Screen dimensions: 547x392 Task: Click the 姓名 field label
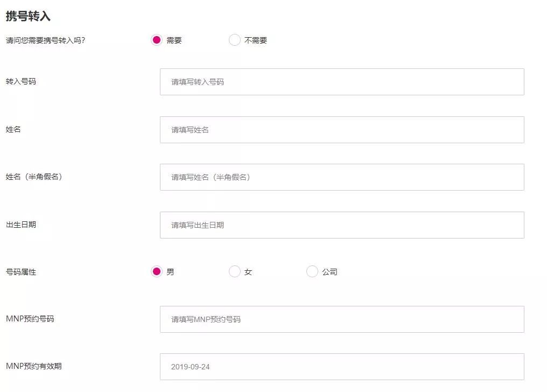point(12,129)
